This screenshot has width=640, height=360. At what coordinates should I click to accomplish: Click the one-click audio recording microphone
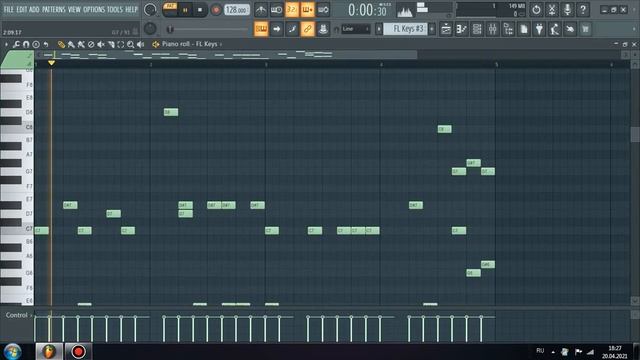pos(567,9)
